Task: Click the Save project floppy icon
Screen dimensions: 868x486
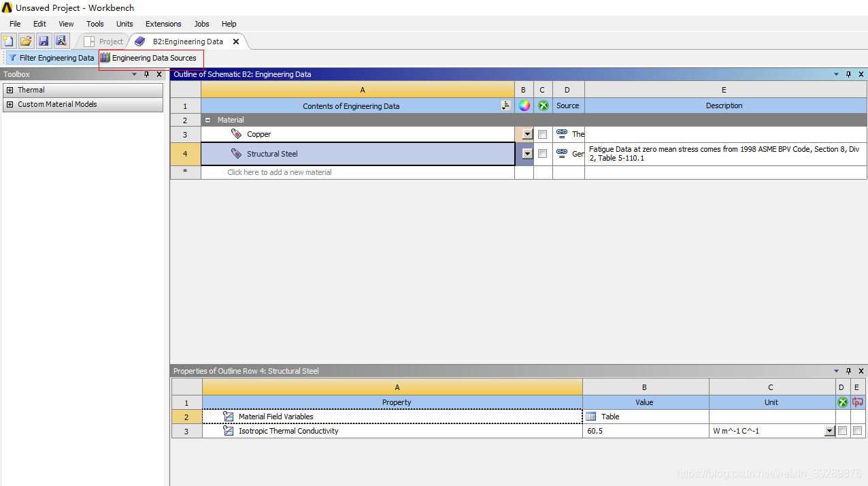Action: (x=44, y=42)
